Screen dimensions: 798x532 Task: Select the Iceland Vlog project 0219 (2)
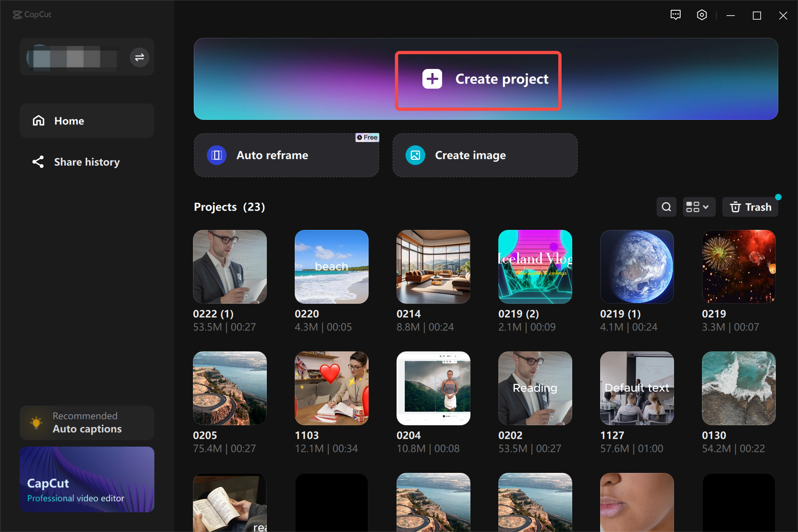(x=534, y=266)
